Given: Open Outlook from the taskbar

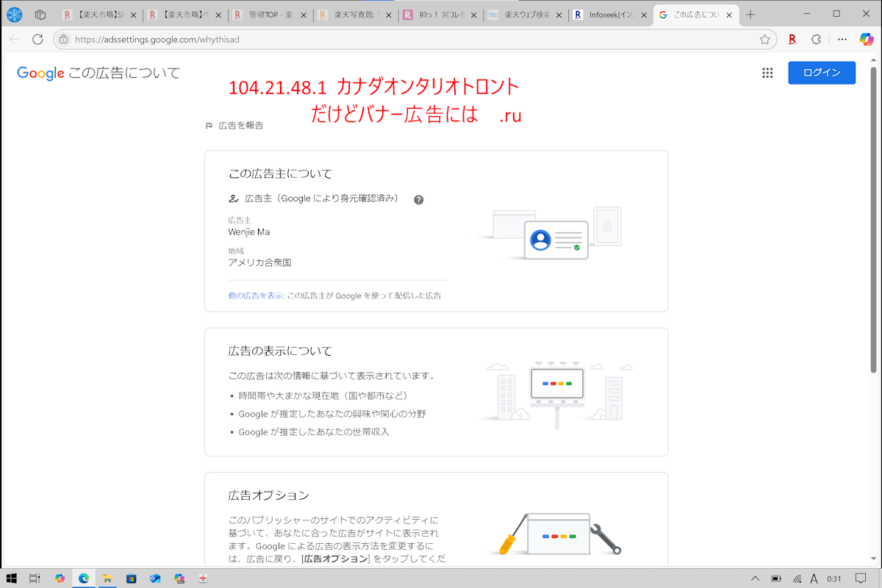Looking at the screenshot, I should coord(155,578).
